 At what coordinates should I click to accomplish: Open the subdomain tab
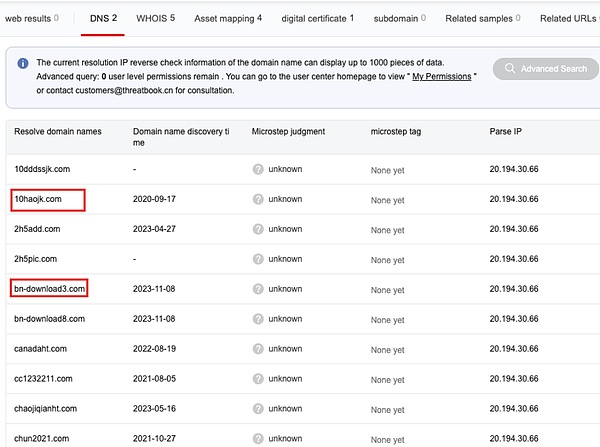tap(397, 18)
